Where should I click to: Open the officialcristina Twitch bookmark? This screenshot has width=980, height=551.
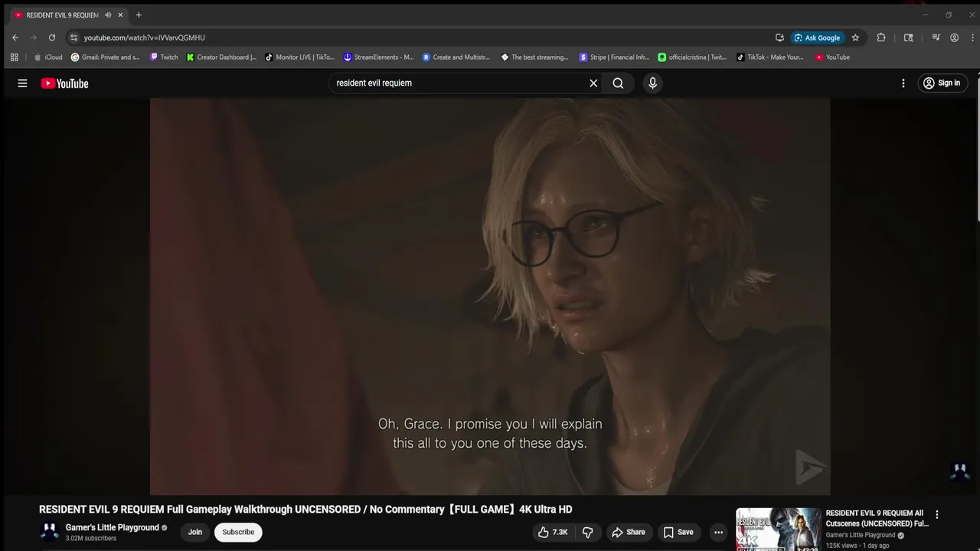pyautogui.click(x=693, y=57)
